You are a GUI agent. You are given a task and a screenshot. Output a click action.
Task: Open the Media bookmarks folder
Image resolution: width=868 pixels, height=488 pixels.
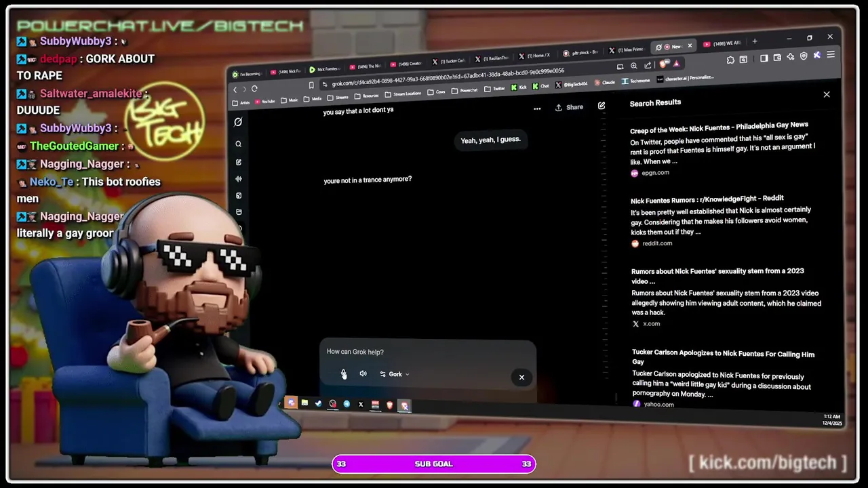[313, 99]
